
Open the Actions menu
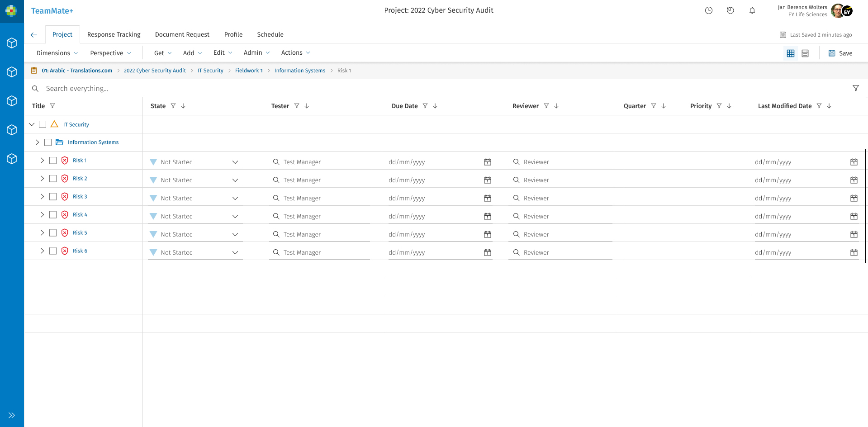click(295, 53)
